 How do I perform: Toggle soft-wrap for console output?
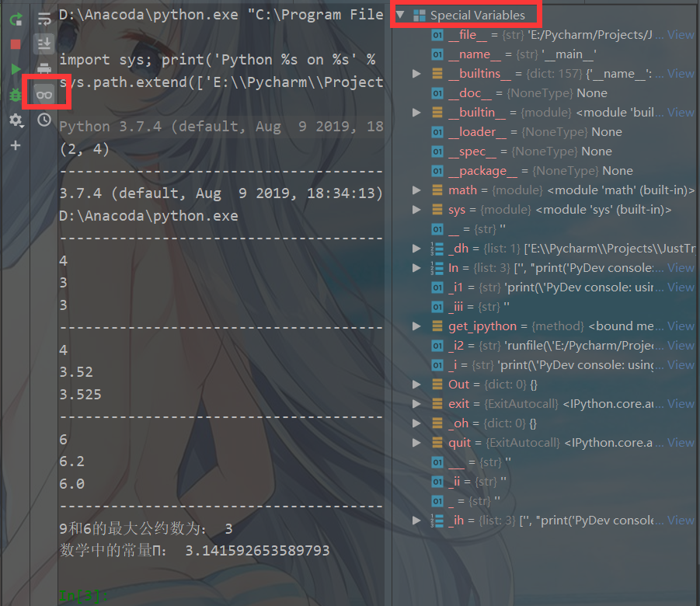[44, 19]
